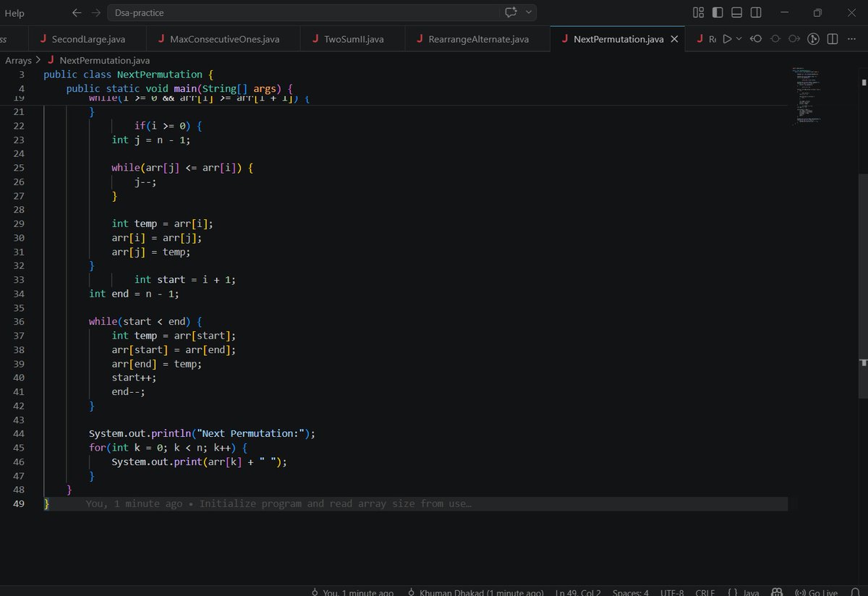Switch to the RearrangeAlternate.java tab
This screenshot has width=868, height=596.
pyautogui.click(x=477, y=39)
